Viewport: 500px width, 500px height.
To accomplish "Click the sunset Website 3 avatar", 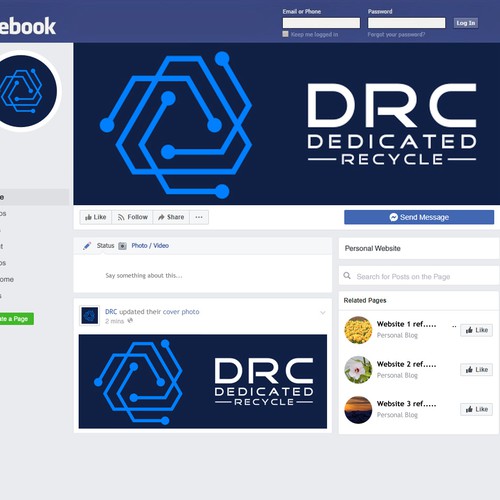I will [358, 410].
